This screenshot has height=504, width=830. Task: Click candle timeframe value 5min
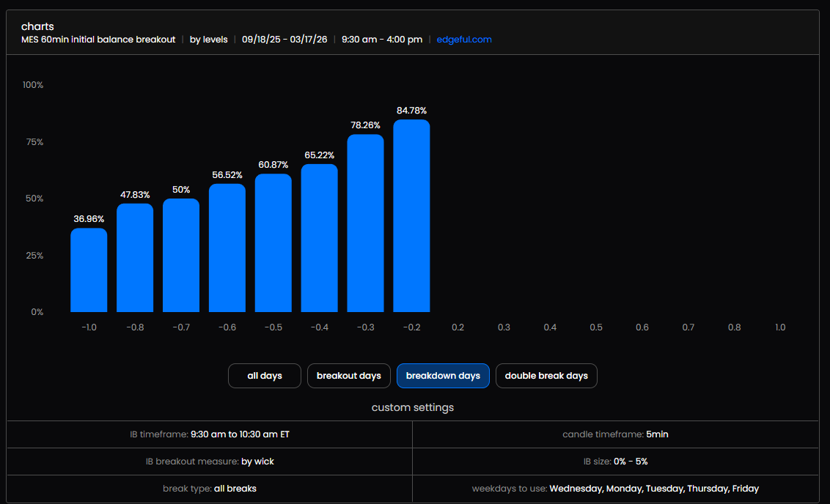click(657, 434)
